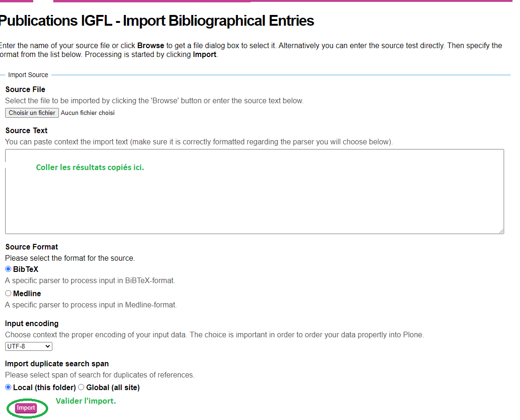The image size is (520, 420).
Task: Click the pink Import button
Action: [x=26, y=408]
